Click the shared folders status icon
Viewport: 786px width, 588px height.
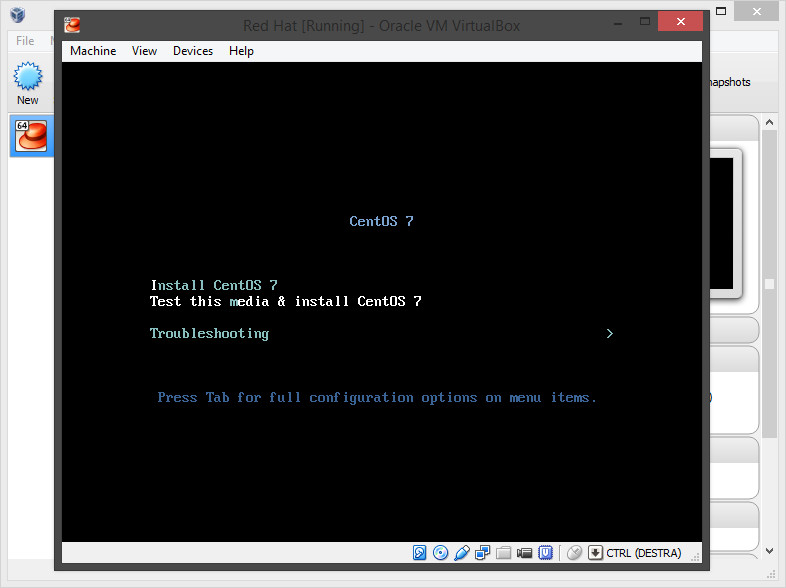(503, 553)
